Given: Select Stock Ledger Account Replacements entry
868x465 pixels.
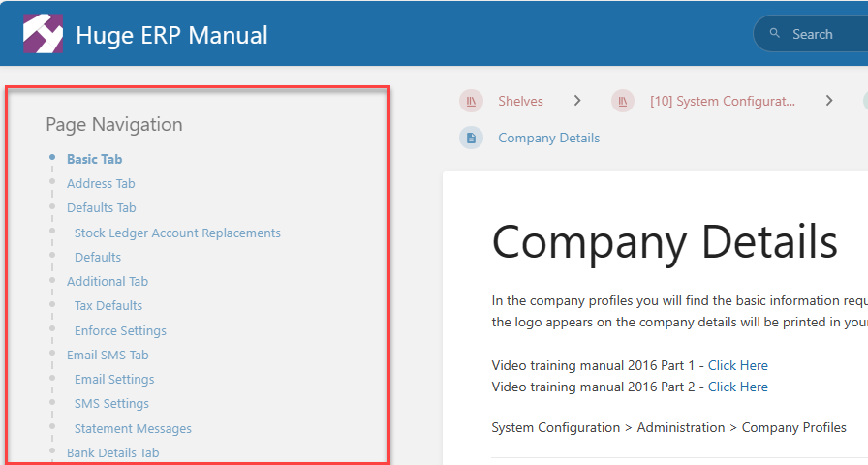Looking at the screenshot, I should 177,232.
